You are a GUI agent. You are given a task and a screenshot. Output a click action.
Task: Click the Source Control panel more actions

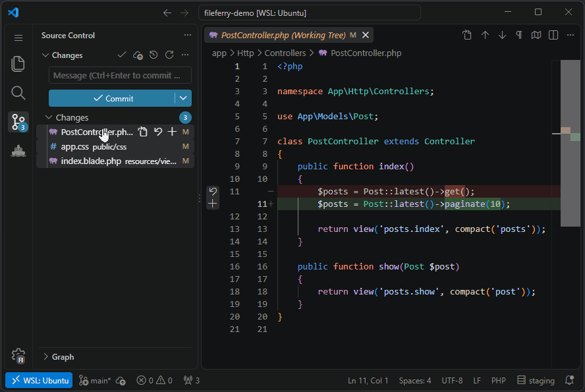(x=187, y=35)
